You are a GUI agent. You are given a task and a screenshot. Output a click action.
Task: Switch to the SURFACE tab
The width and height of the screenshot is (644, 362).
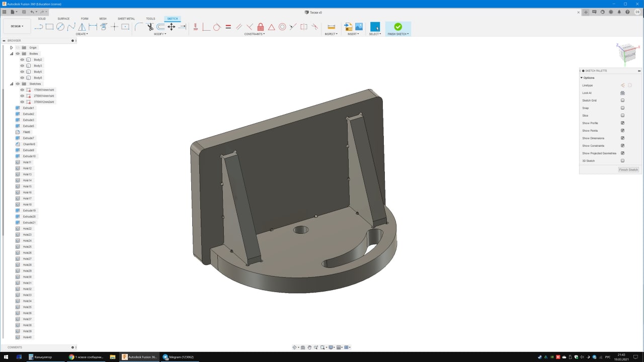pos(63,19)
